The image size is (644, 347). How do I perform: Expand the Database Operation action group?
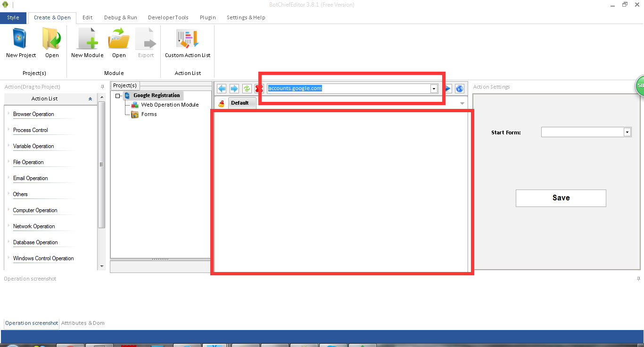(35, 242)
